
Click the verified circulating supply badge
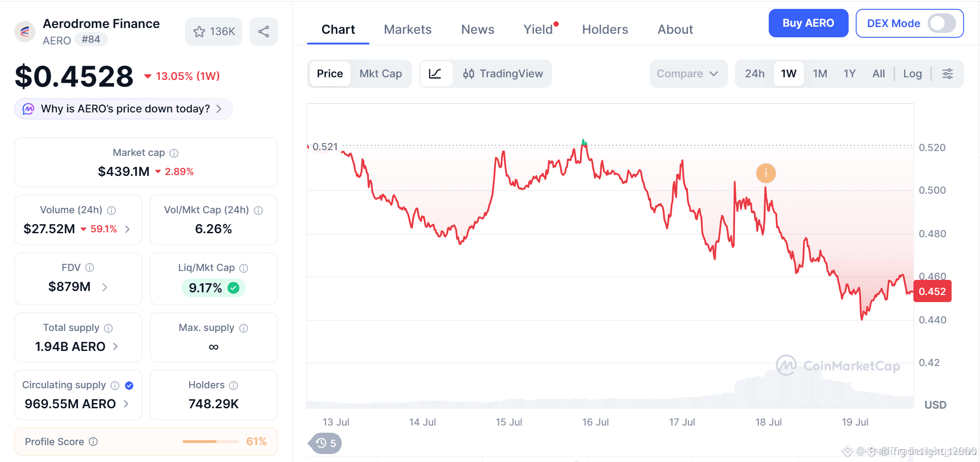[x=129, y=386]
